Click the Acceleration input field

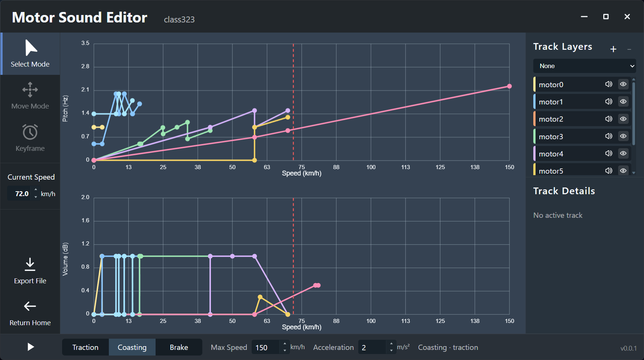click(372, 347)
